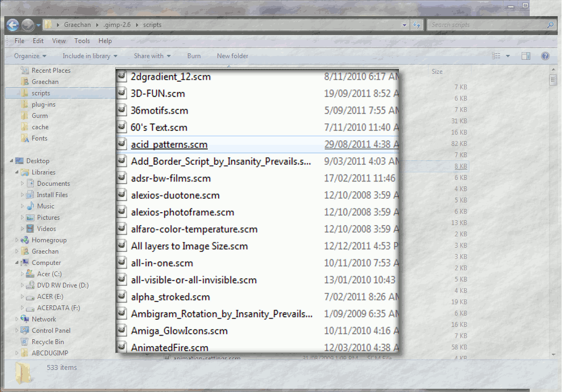Select Control Panel icon in tree
The height and width of the screenshot is (392, 562).
(25, 331)
